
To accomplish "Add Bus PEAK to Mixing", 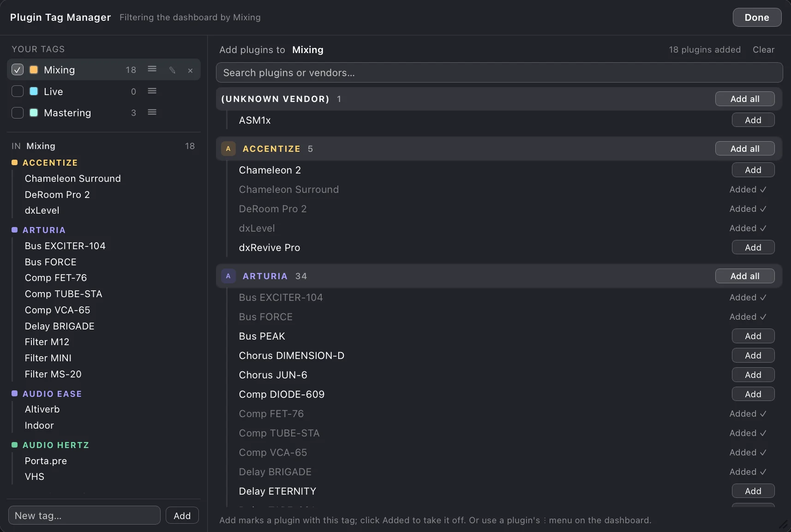I will point(753,336).
